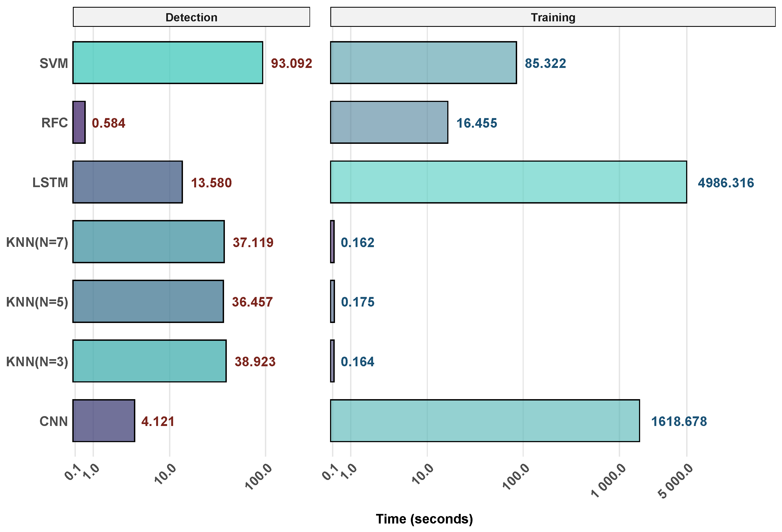Click the SVM row label
This screenshot has height=532, width=782.
[54, 63]
